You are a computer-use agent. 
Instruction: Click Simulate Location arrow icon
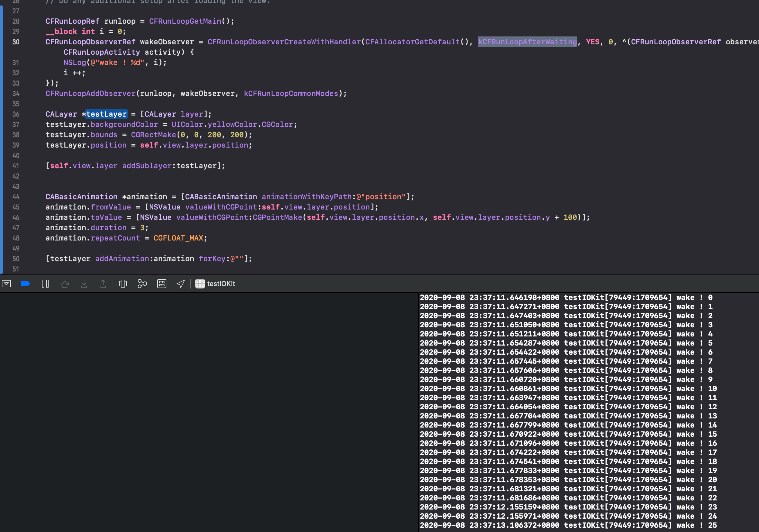tap(181, 283)
